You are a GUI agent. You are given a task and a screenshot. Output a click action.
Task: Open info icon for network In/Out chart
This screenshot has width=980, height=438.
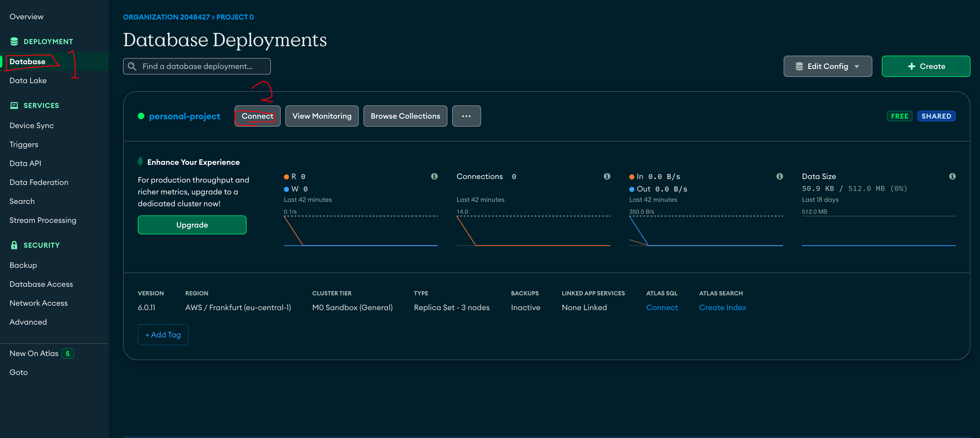pos(780,176)
